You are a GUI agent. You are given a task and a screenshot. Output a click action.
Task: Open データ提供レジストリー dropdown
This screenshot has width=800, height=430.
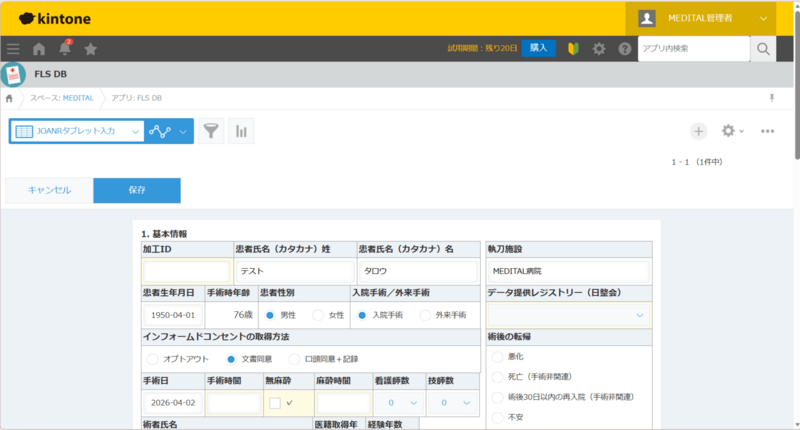569,315
